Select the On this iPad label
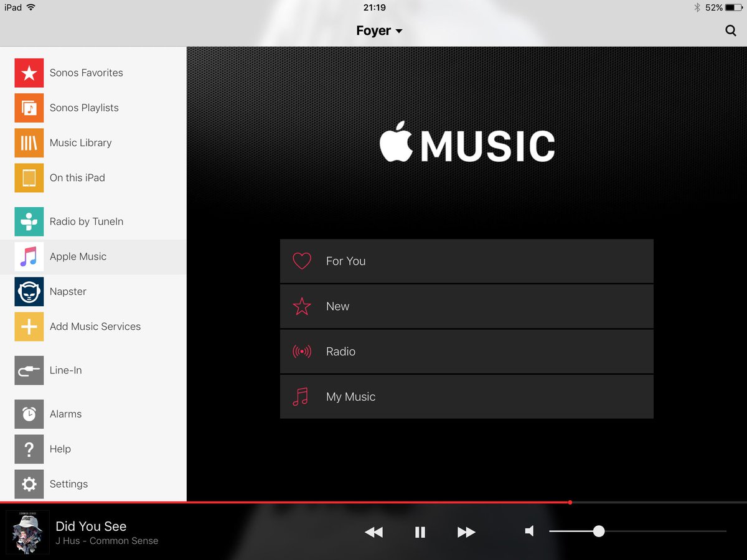Screen dimensions: 747x560 click(77, 178)
